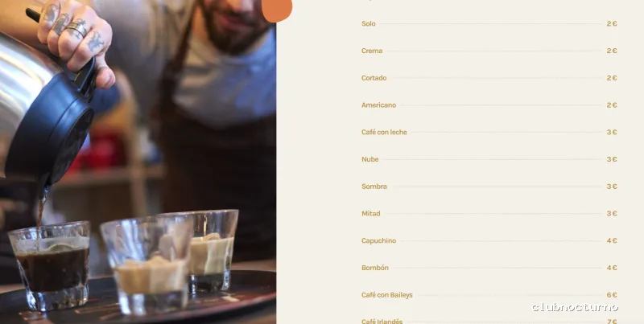
Task: Click the Sombra coffee label
Action: pos(374,187)
